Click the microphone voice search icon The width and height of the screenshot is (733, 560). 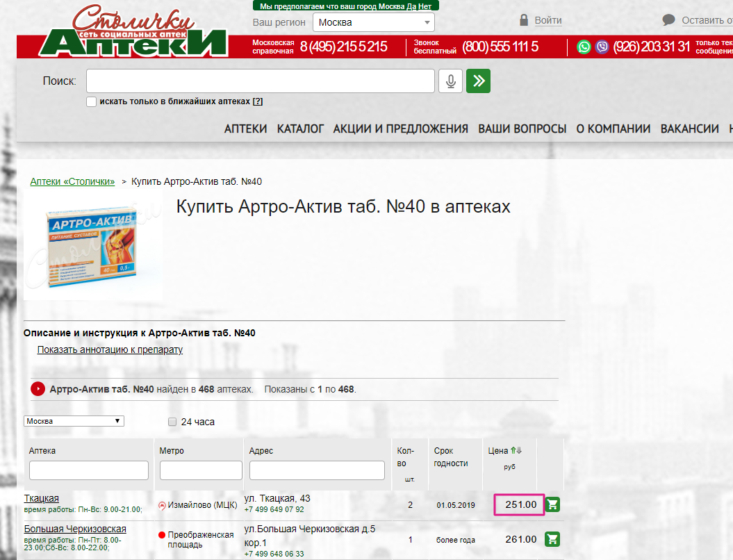tap(450, 81)
